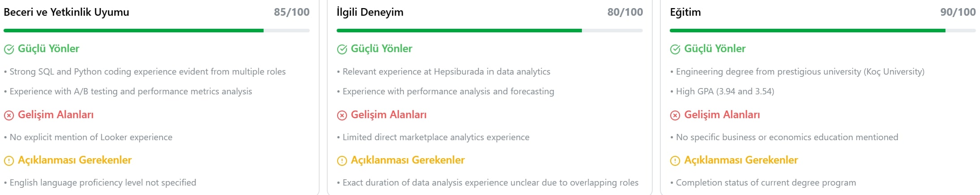Click the red X icon in Eğitim card
The height and width of the screenshot is (195, 980).
click(x=675, y=115)
